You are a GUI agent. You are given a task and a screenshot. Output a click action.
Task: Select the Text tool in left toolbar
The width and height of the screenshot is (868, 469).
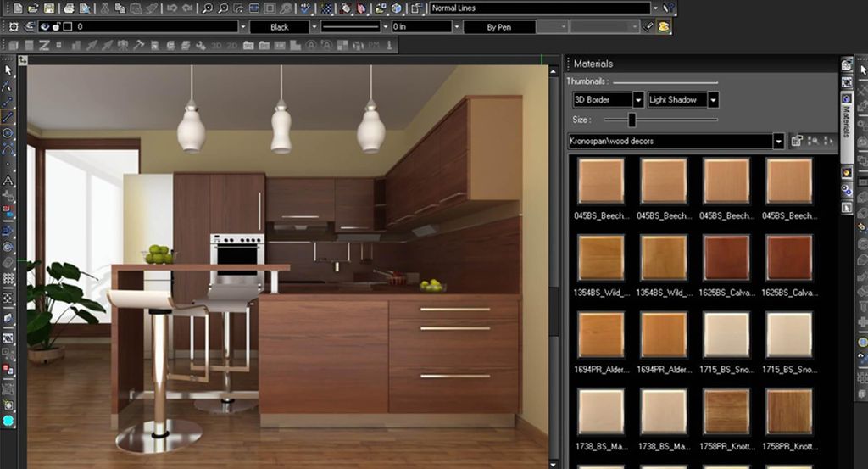point(8,181)
